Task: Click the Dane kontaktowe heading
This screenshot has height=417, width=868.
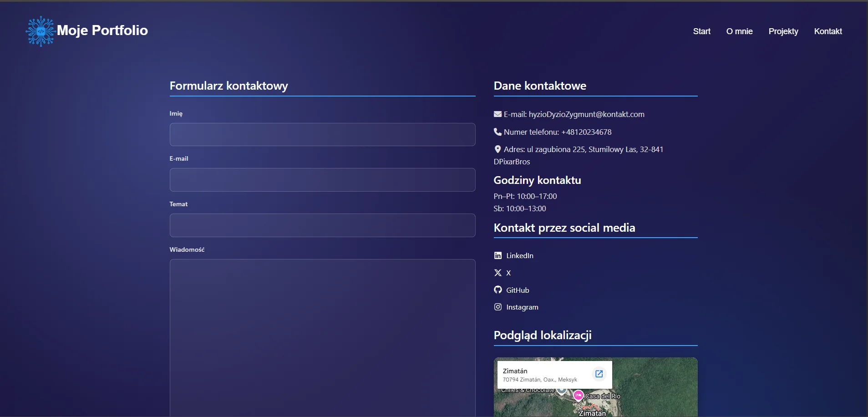Action: (x=540, y=86)
